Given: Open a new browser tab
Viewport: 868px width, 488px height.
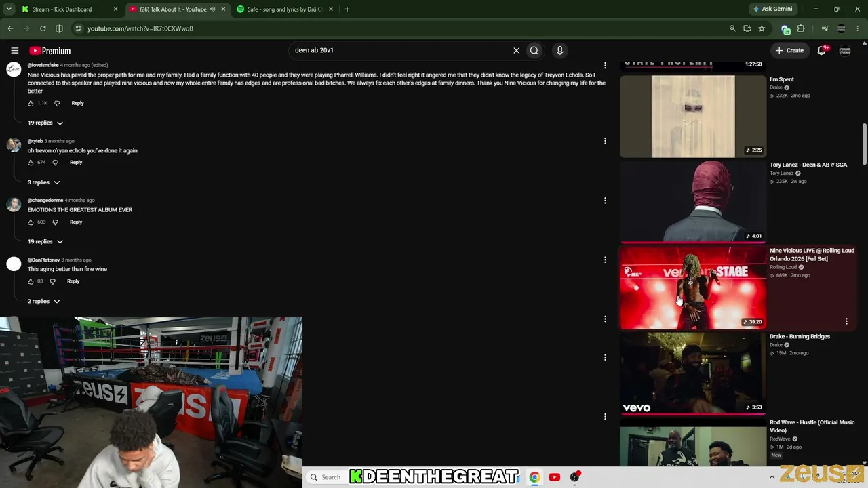Looking at the screenshot, I should 347,9.
